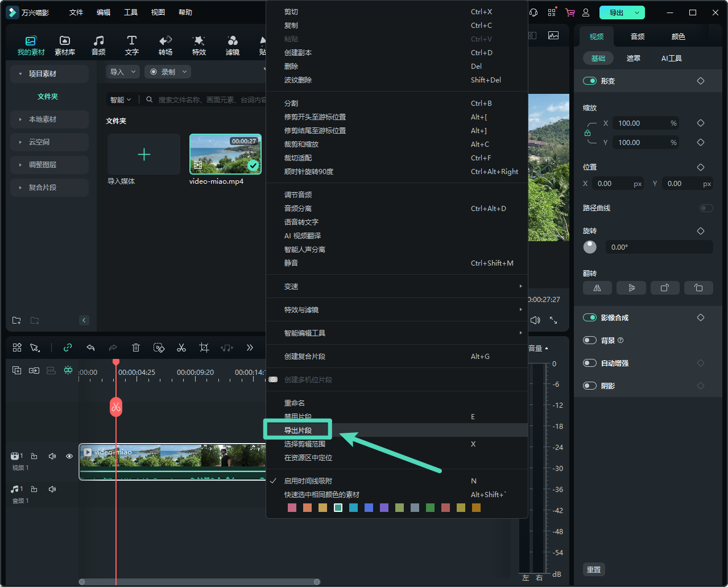Choose 导出片段 from the context menu
The width and height of the screenshot is (728, 587).
(x=298, y=431)
